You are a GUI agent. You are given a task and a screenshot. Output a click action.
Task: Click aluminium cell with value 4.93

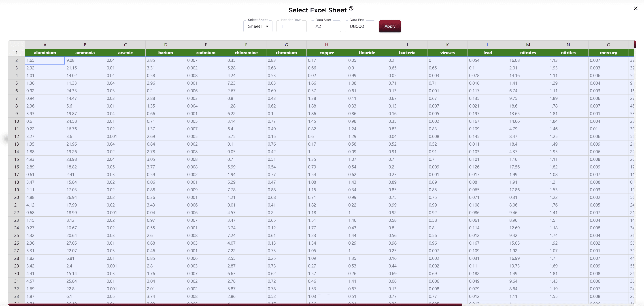pyautogui.click(x=45, y=159)
